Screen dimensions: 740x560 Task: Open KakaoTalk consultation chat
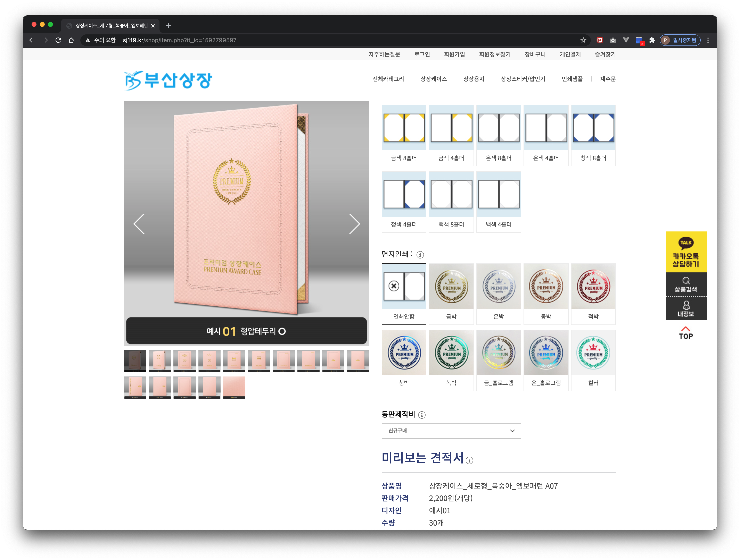click(x=686, y=252)
